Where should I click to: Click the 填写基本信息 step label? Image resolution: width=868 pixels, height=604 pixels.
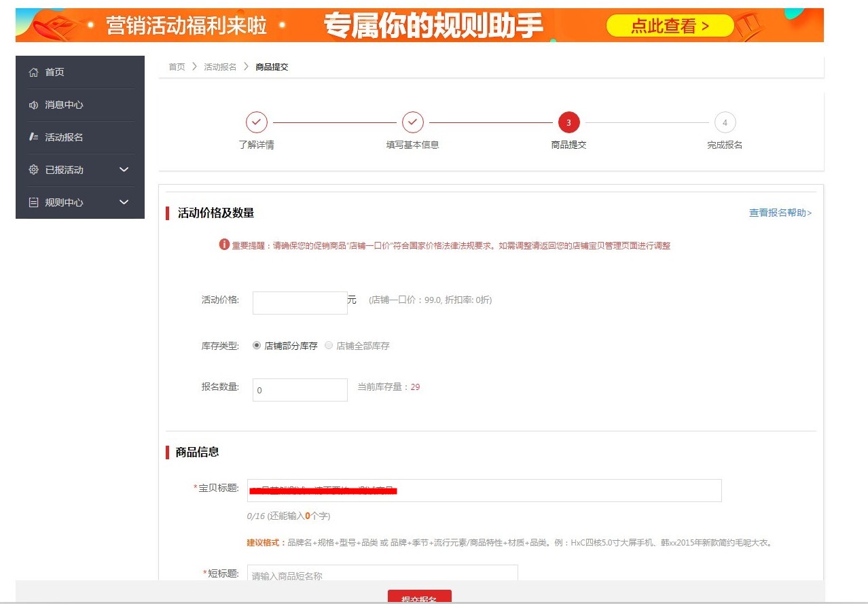tap(413, 145)
